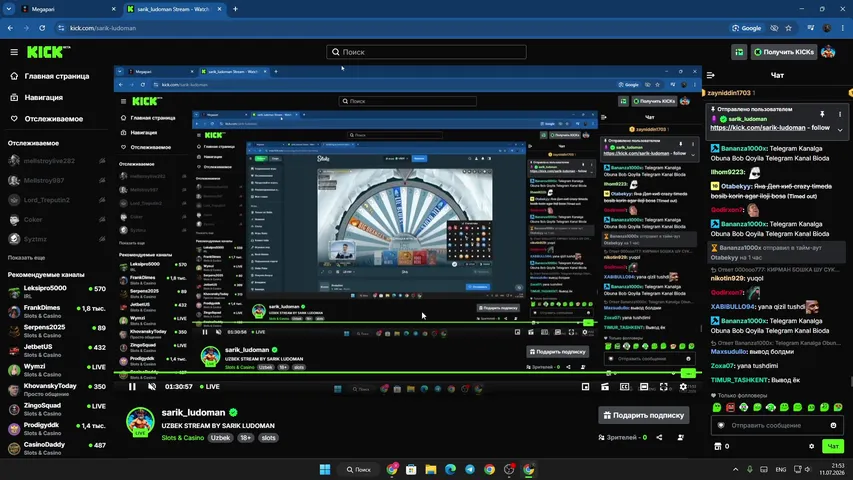Open the kick.com/sarik-ludoman pinned link
Viewport: 853px width, 480px height.
(757, 128)
